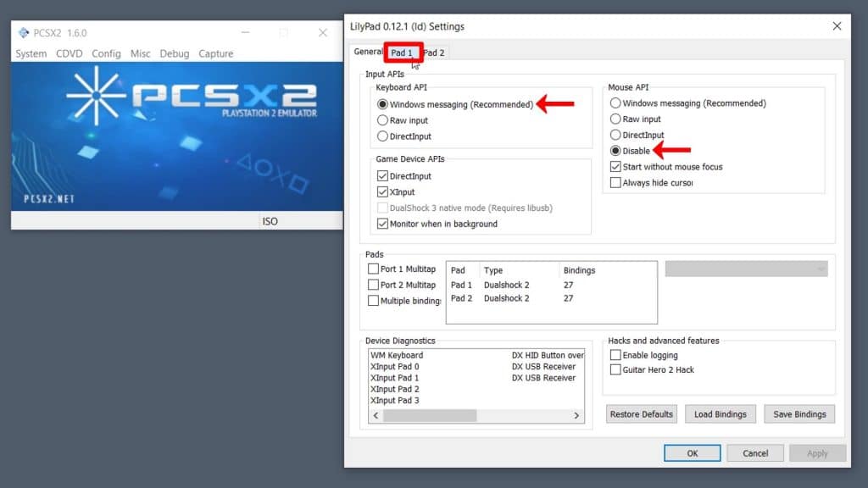Click the Device Diagnostics right scroll arrow
Image resolution: width=868 pixels, height=488 pixels.
pos(576,415)
